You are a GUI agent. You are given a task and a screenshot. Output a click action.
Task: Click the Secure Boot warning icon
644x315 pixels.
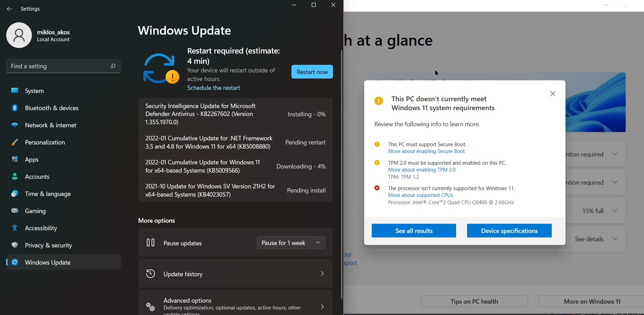pyautogui.click(x=377, y=144)
